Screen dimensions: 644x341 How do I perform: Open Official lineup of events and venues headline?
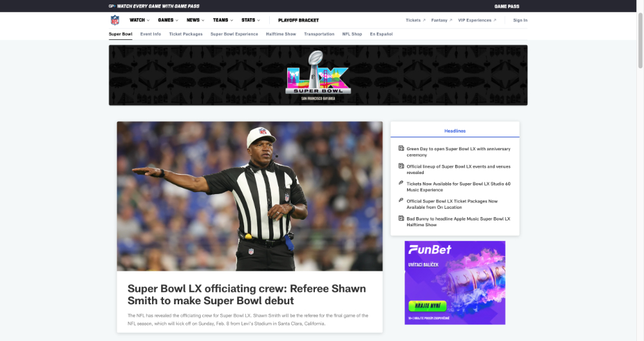pyautogui.click(x=459, y=170)
